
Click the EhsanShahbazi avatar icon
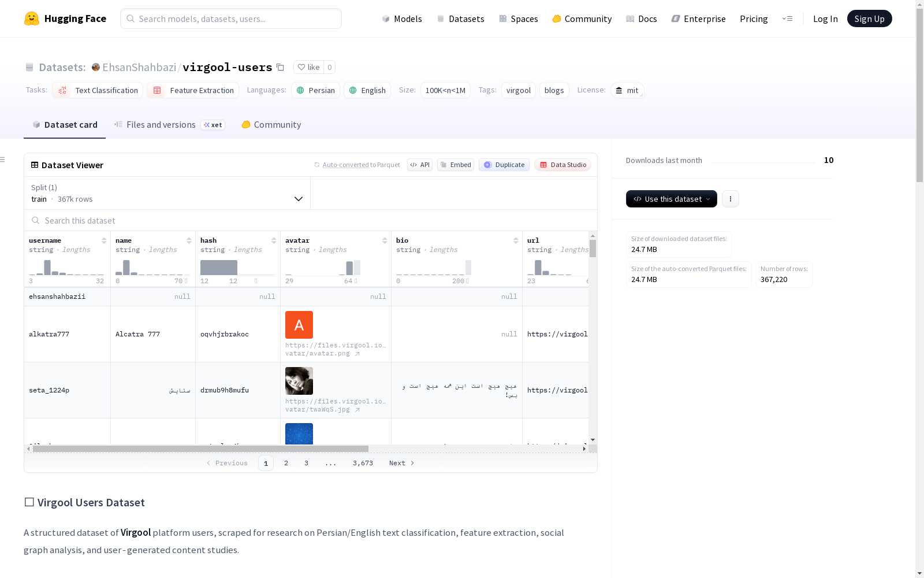click(96, 67)
